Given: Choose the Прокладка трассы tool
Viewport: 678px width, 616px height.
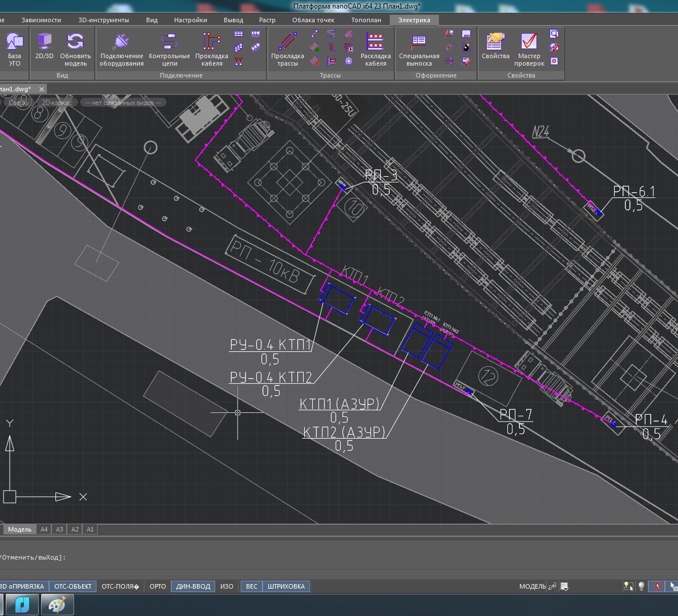Looking at the screenshot, I should 287,48.
